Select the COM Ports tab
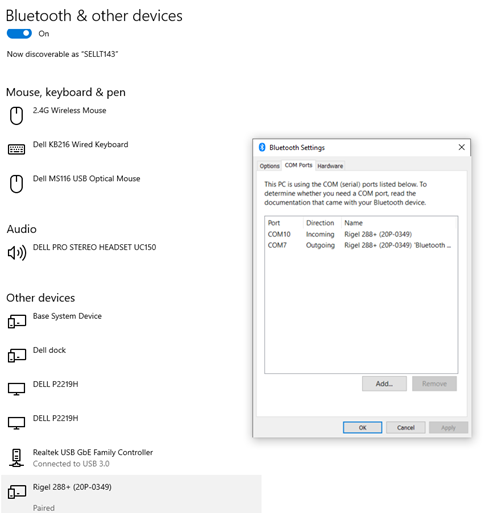This screenshot has height=513, width=493. coord(298,165)
